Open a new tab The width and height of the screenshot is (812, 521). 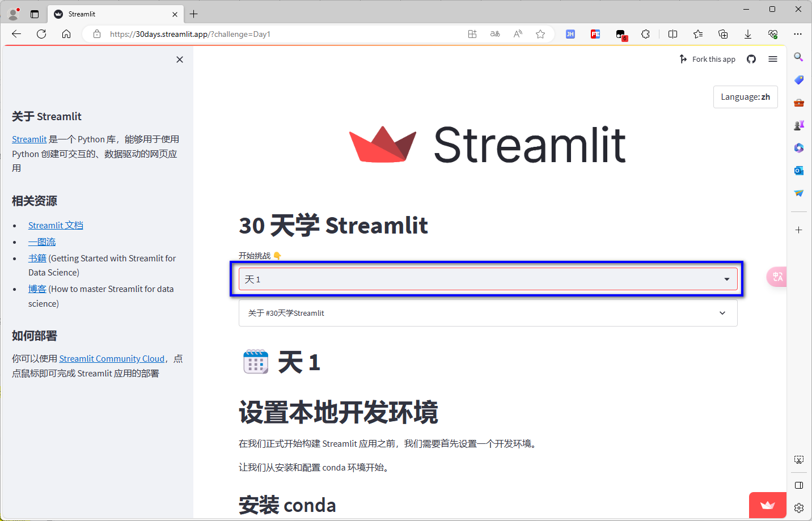pyautogui.click(x=194, y=14)
